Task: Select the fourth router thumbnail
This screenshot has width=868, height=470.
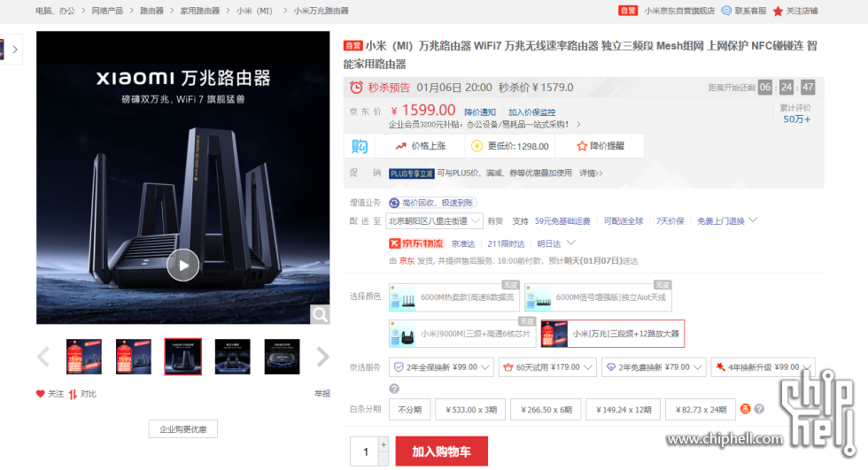Action: pyautogui.click(x=232, y=357)
